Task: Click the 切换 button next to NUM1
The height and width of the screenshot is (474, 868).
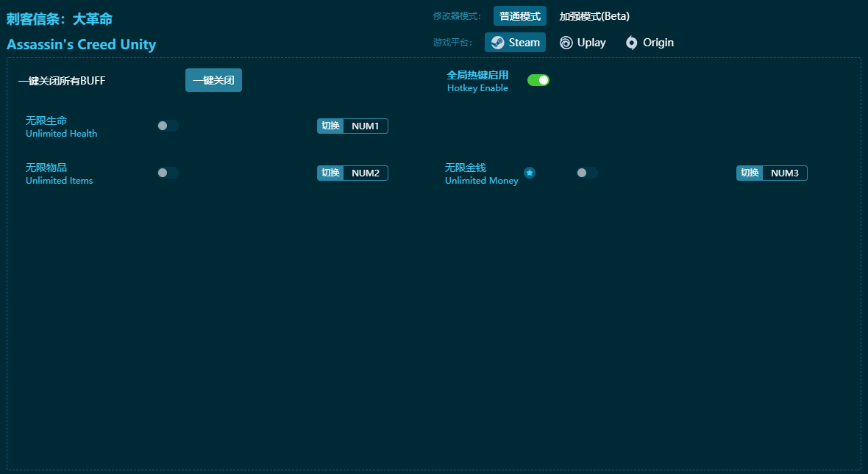Action: click(x=330, y=126)
